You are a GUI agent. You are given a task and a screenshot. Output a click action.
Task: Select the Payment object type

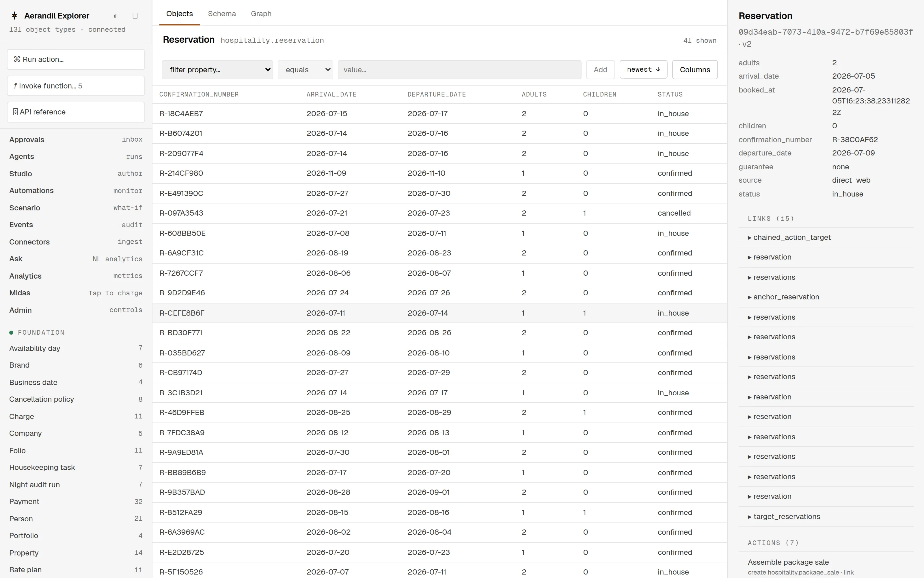pyautogui.click(x=76, y=501)
